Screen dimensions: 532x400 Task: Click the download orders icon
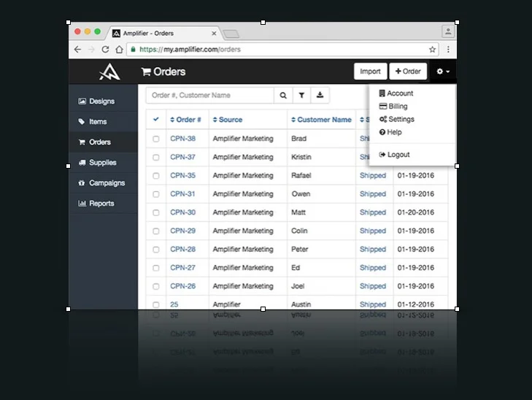pyautogui.click(x=320, y=96)
